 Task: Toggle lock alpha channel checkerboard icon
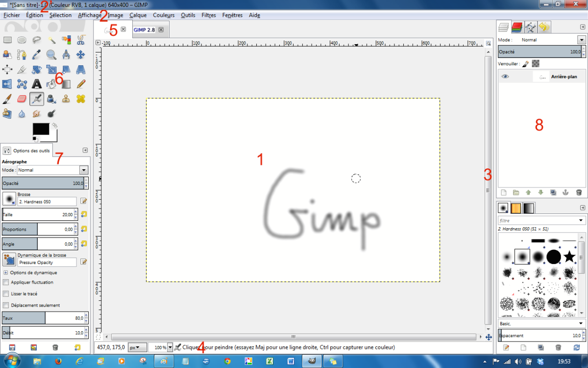coord(536,63)
